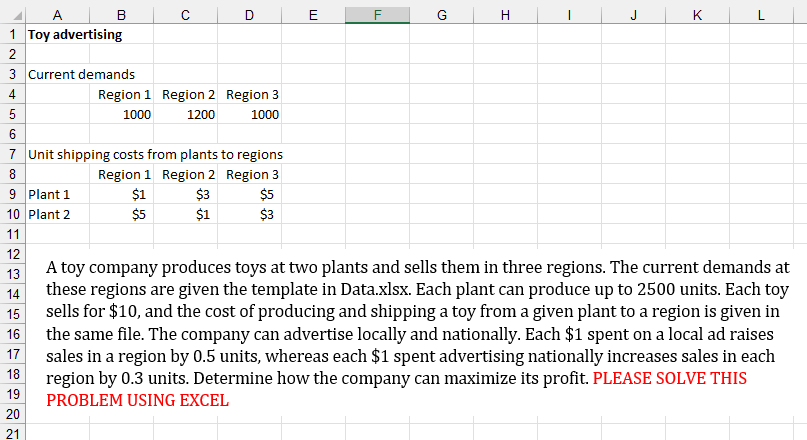This screenshot has height=440, width=807.
Task: Click Plant 2 to Region 1 cost $5
Action: click(138, 215)
